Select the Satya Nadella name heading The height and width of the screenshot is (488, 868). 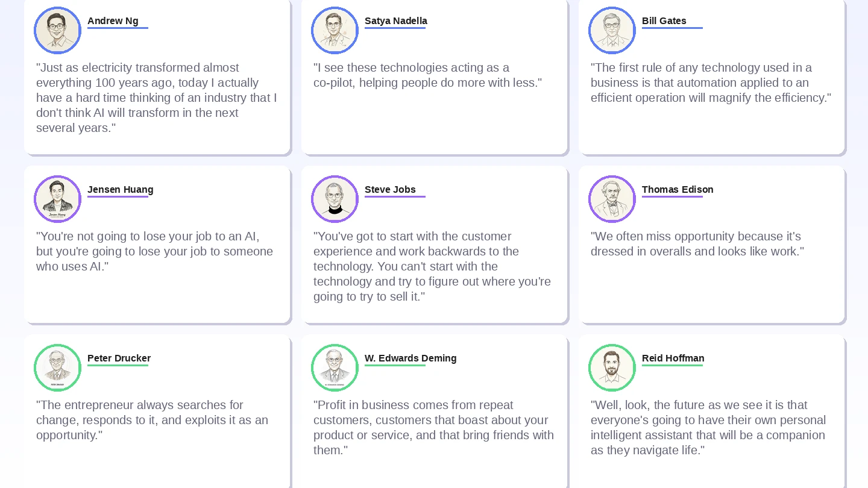point(395,21)
